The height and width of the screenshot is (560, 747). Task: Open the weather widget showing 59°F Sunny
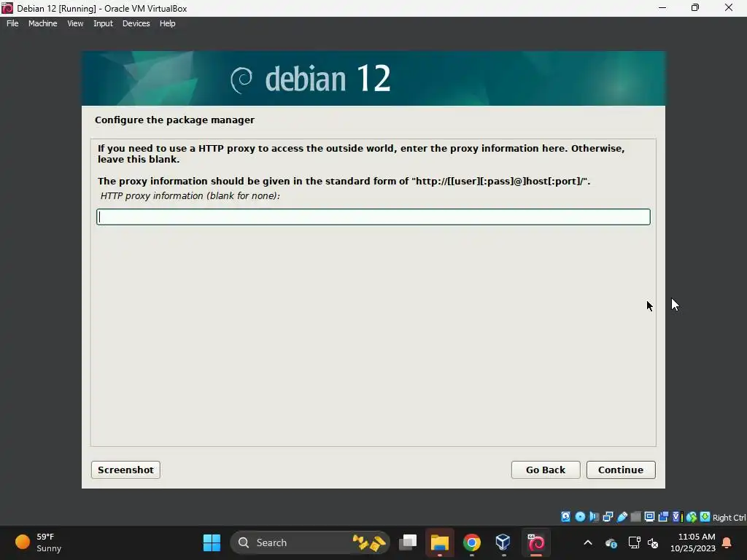[39, 542]
